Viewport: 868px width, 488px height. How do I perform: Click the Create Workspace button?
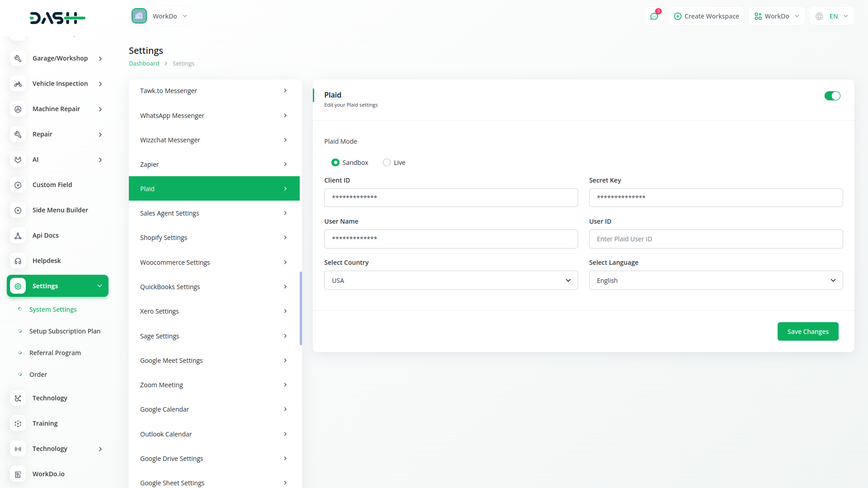pyautogui.click(x=706, y=16)
